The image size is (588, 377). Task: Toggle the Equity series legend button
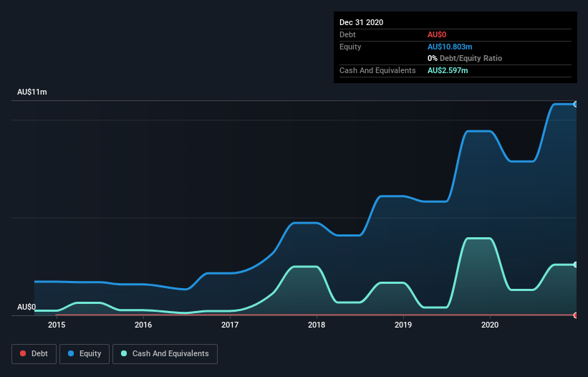click(x=85, y=354)
